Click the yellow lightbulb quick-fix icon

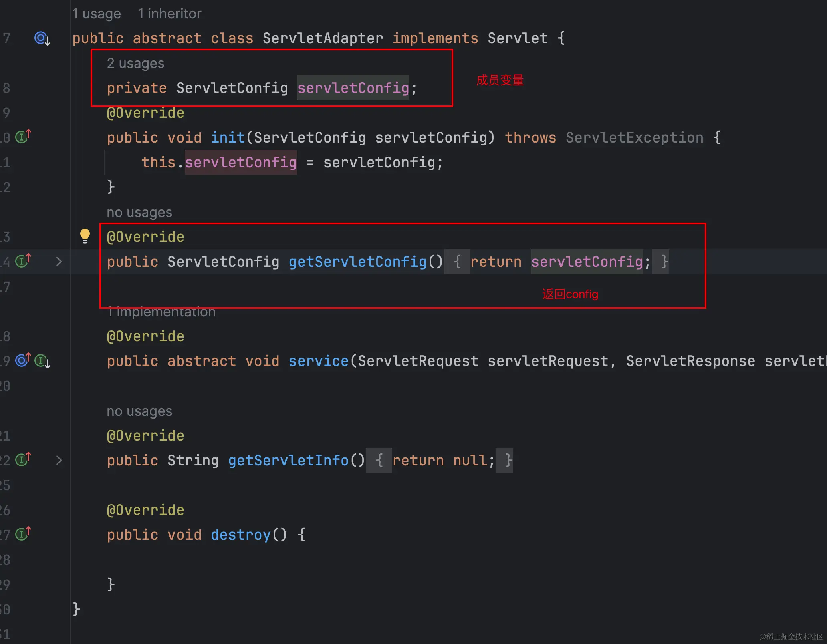85,236
